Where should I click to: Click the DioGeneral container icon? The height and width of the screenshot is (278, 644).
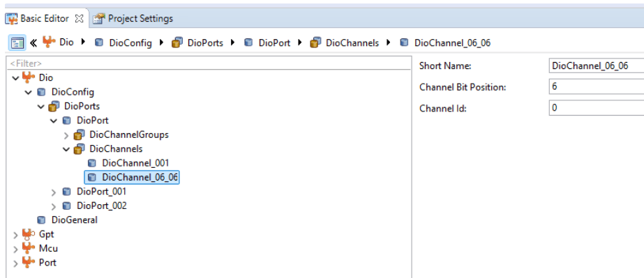(41, 220)
